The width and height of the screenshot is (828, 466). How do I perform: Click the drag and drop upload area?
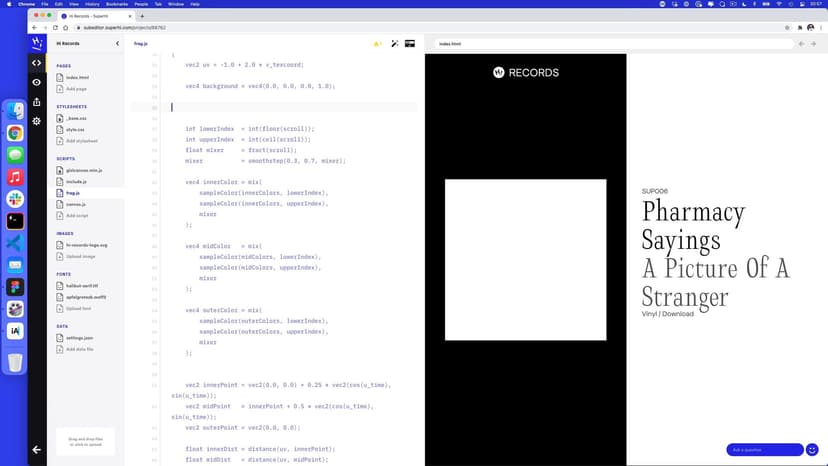(85, 441)
